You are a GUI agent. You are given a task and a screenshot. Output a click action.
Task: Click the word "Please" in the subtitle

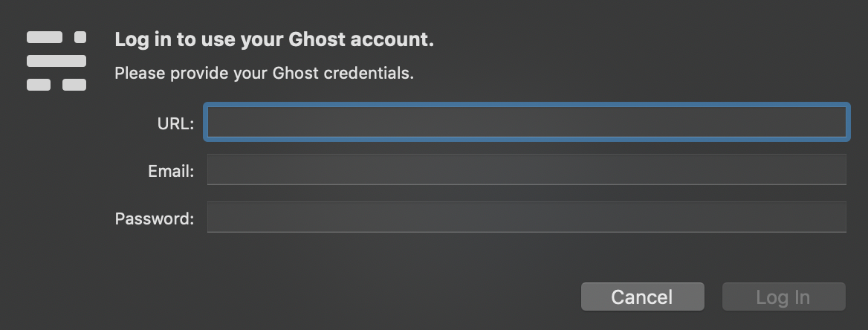pos(140,74)
